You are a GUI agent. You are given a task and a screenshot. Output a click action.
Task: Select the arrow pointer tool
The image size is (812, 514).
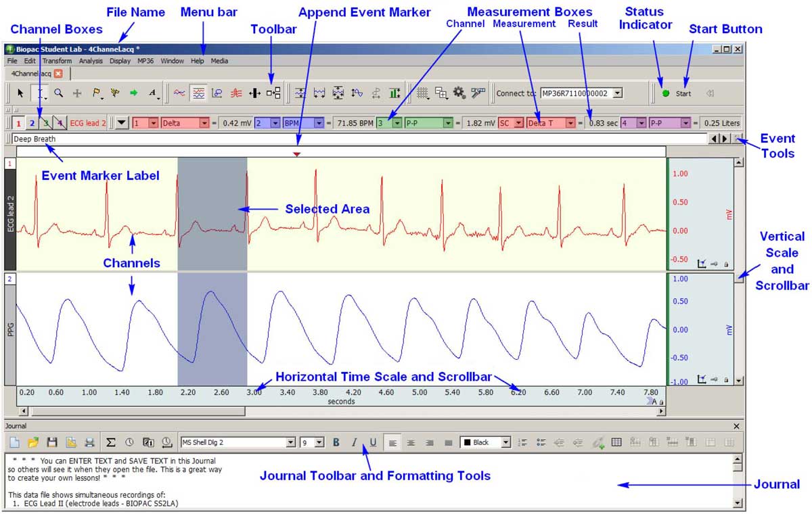click(20, 93)
